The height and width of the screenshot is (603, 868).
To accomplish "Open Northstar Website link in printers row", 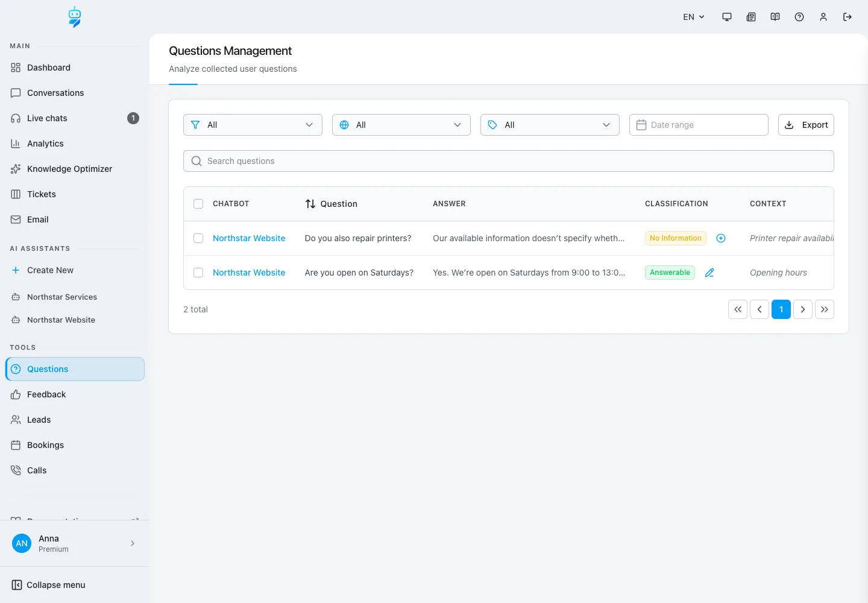I will pyautogui.click(x=249, y=238).
